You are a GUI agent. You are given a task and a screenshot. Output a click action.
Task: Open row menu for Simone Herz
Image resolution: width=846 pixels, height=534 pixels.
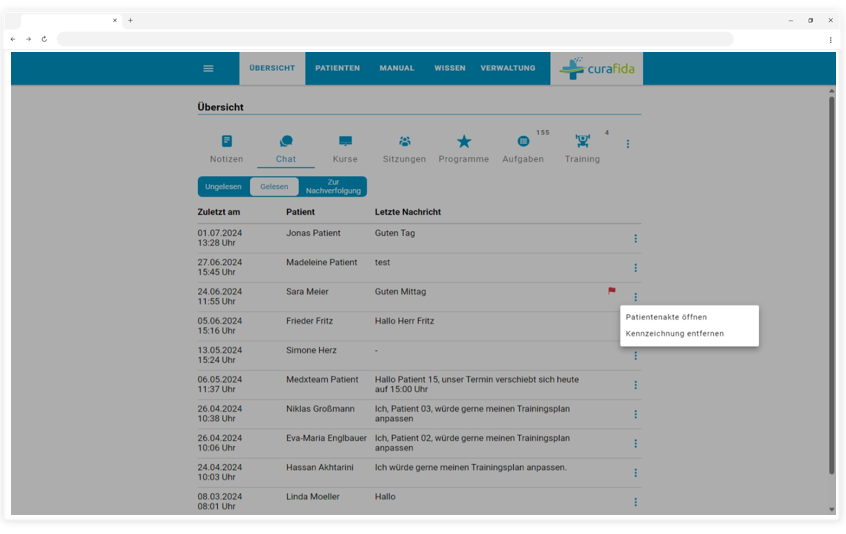point(636,355)
